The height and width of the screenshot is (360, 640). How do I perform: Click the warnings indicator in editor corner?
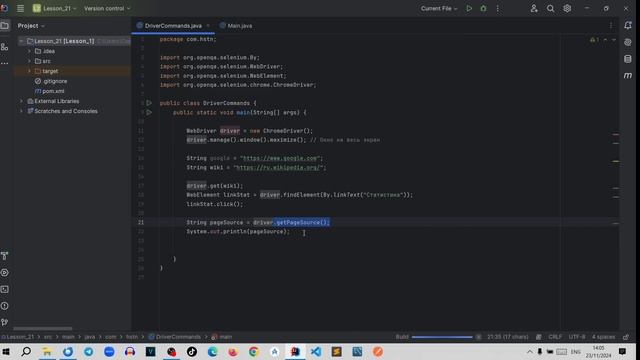pyautogui.click(x=594, y=40)
